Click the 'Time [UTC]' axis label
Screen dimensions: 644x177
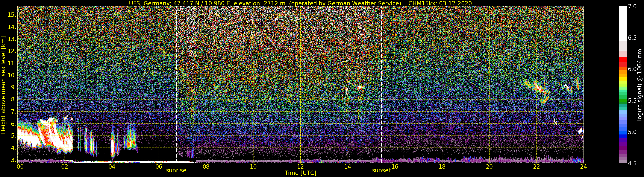click(x=300, y=173)
